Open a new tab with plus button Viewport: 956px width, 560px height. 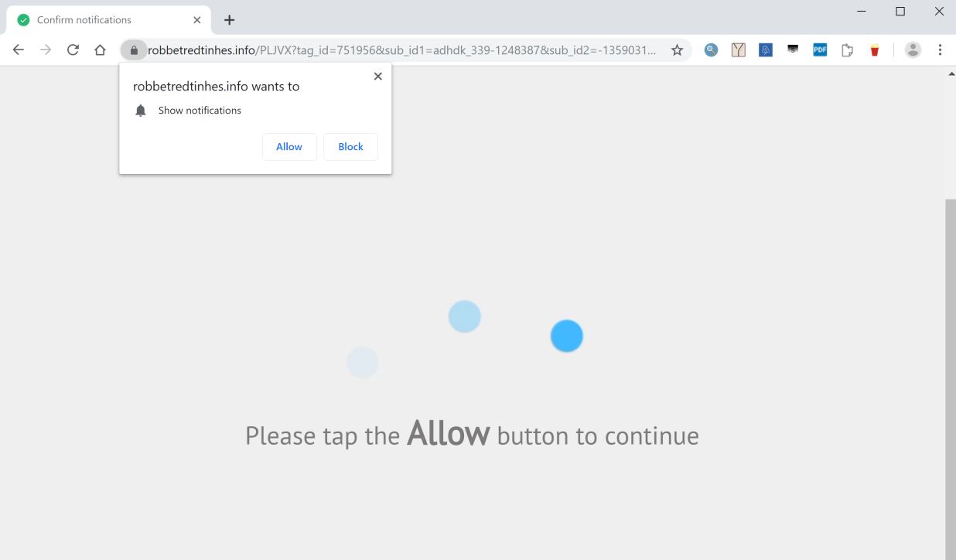click(229, 20)
